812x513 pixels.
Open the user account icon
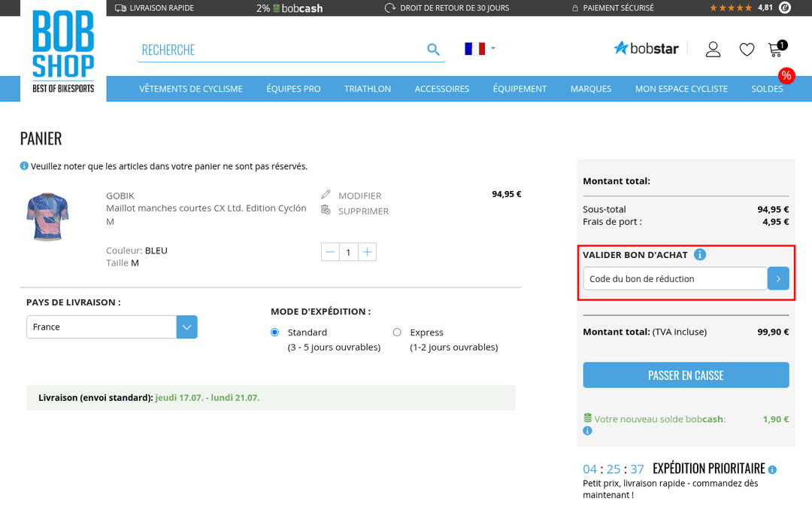[x=713, y=49]
